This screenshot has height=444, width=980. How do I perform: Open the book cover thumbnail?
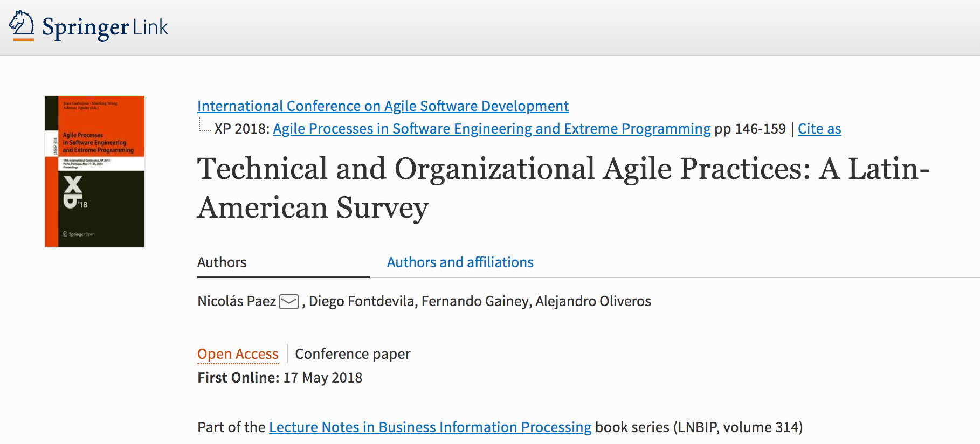click(x=95, y=171)
